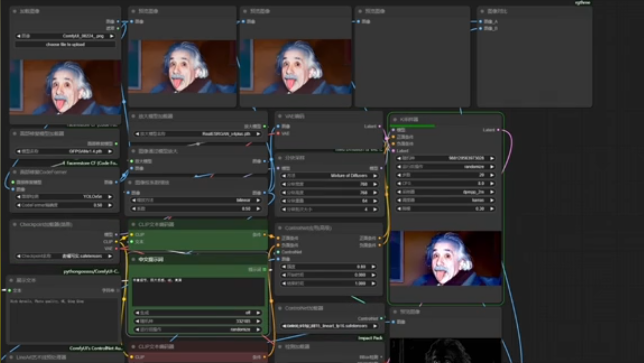Image resolution: width=644 pixels, height=363 pixels.
Task: Decrease the CFG value of 8.0 with its left arrow
Action: [399, 184]
